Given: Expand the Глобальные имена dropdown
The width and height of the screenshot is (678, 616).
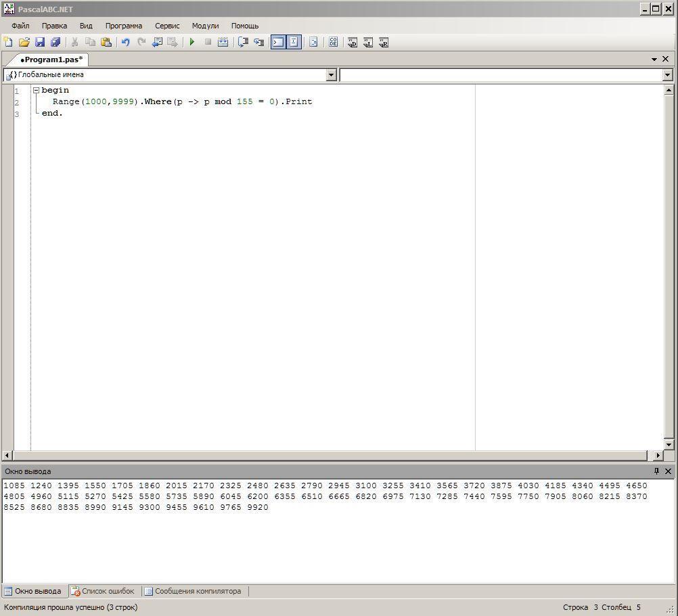Looking at the screenshot, I should 331,75.
